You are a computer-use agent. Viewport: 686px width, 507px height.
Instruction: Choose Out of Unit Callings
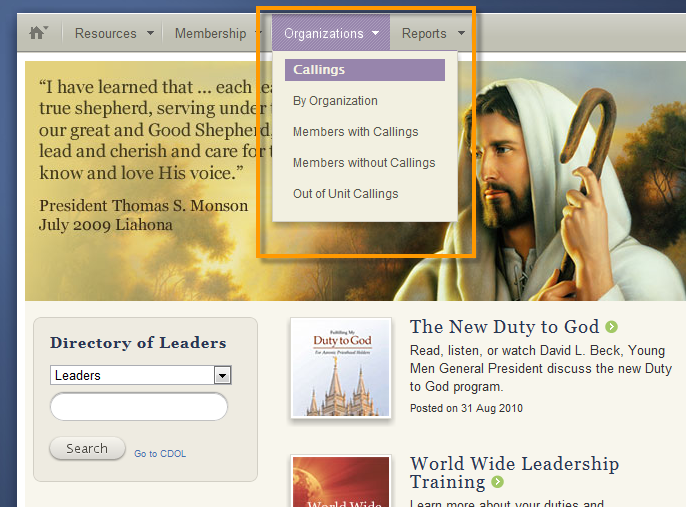pos(346,194)
